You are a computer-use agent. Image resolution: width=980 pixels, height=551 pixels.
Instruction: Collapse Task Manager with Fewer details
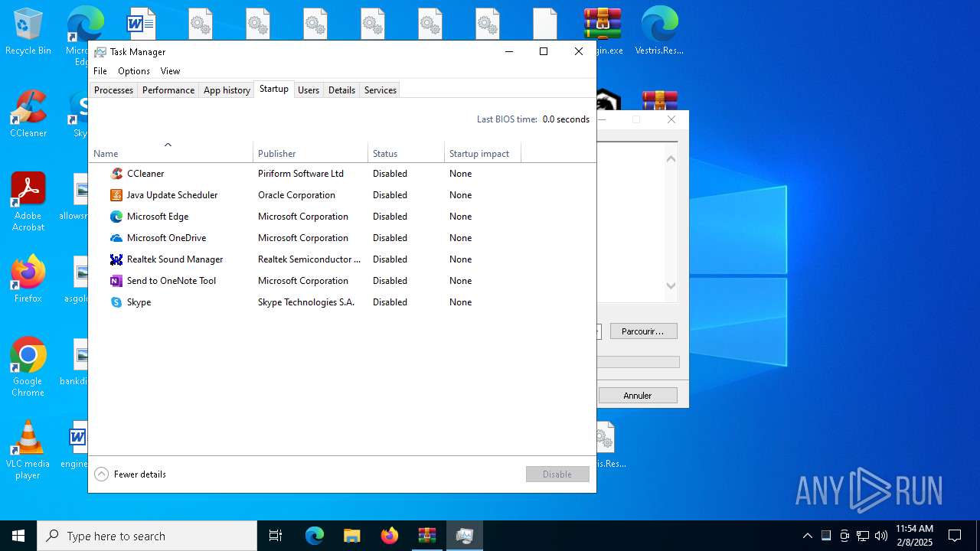[x=130, y=474]
